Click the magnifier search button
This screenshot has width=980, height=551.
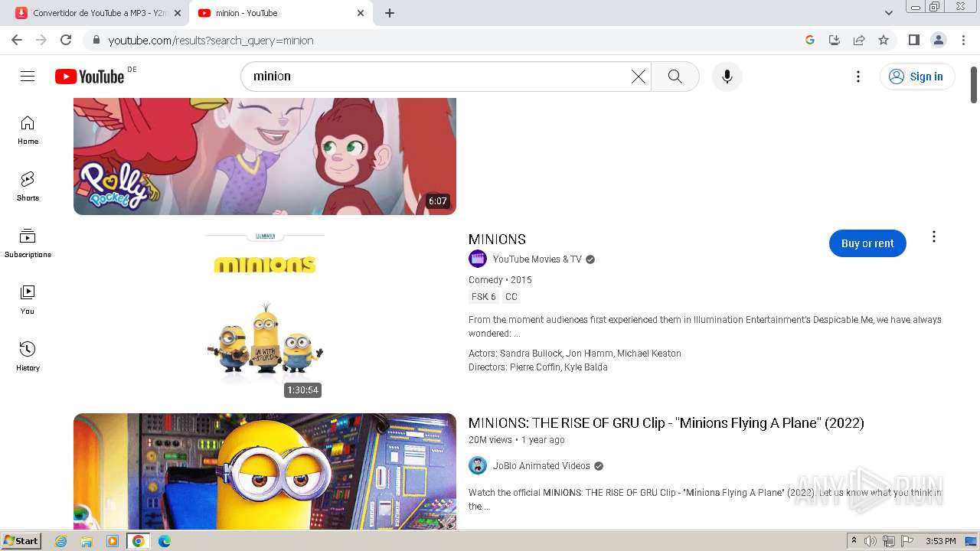click(675, 77)
